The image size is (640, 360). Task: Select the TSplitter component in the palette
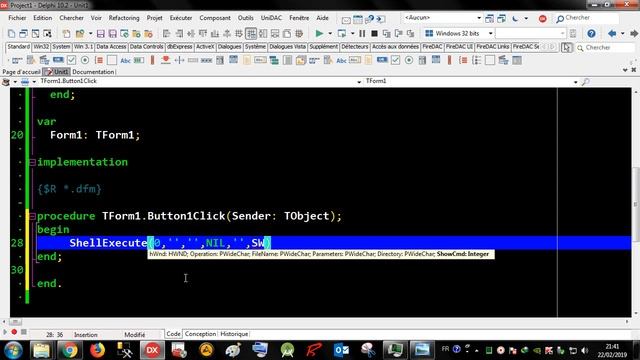pyautogui.click(x=179, y=60)
